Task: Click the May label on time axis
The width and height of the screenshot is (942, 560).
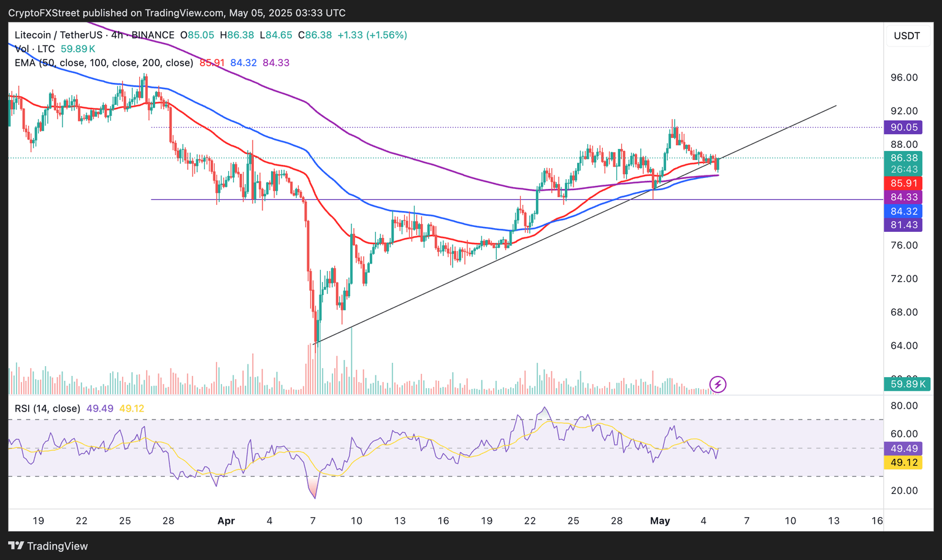Action: [660, 521]
